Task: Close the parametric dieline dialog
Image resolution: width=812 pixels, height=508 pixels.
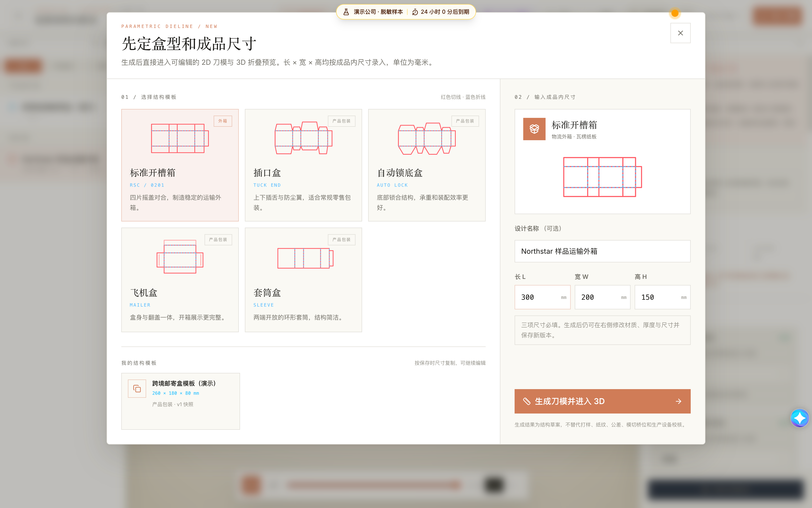Action: point(680,33)
